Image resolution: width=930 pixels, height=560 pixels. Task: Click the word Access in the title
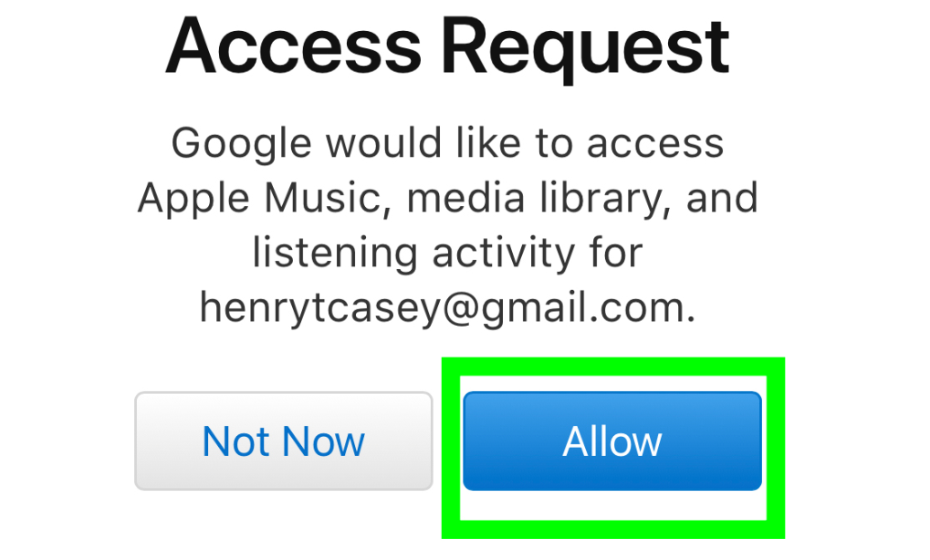pos(294,47)
